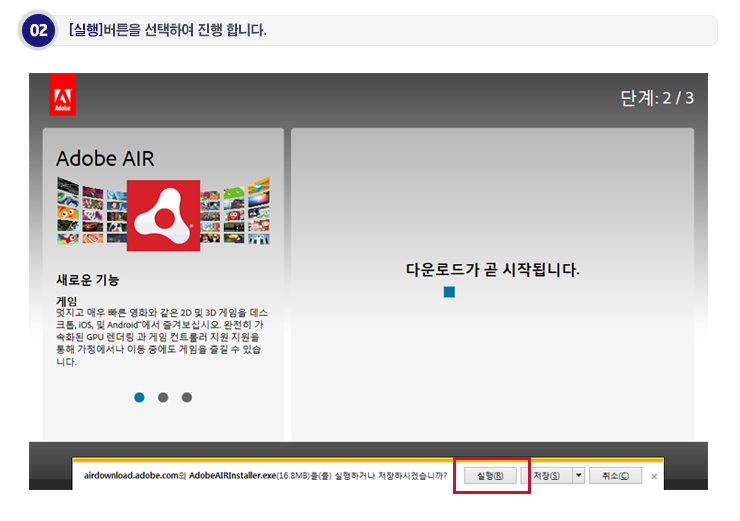Click the '다운로드가 곧 시작됩니다.' message
Image resolution: width=740 pixels, height=521 pixels.
pyautogui.click(x=493, y=270)
